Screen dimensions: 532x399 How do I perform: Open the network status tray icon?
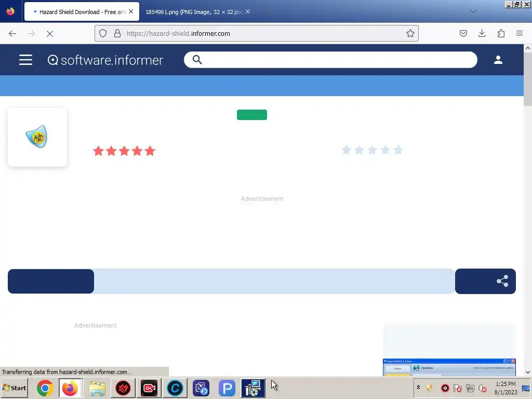[x=470, y=388]
